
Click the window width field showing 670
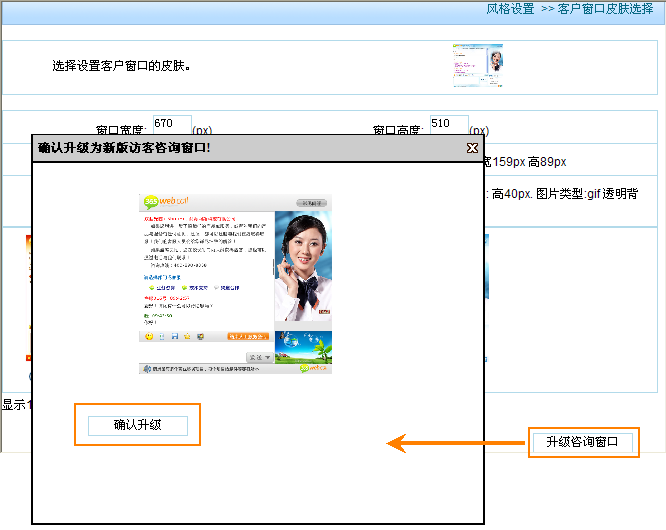(171, 125)
